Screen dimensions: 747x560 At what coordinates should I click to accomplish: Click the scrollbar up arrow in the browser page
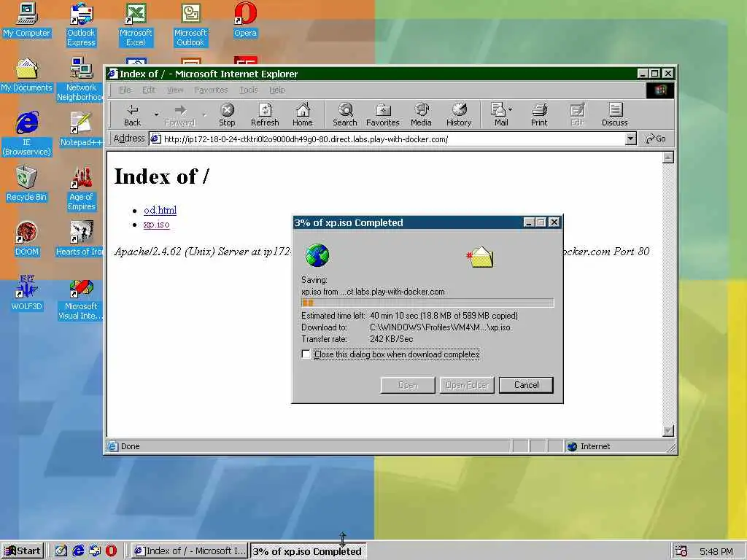click(x=668, y=157)
